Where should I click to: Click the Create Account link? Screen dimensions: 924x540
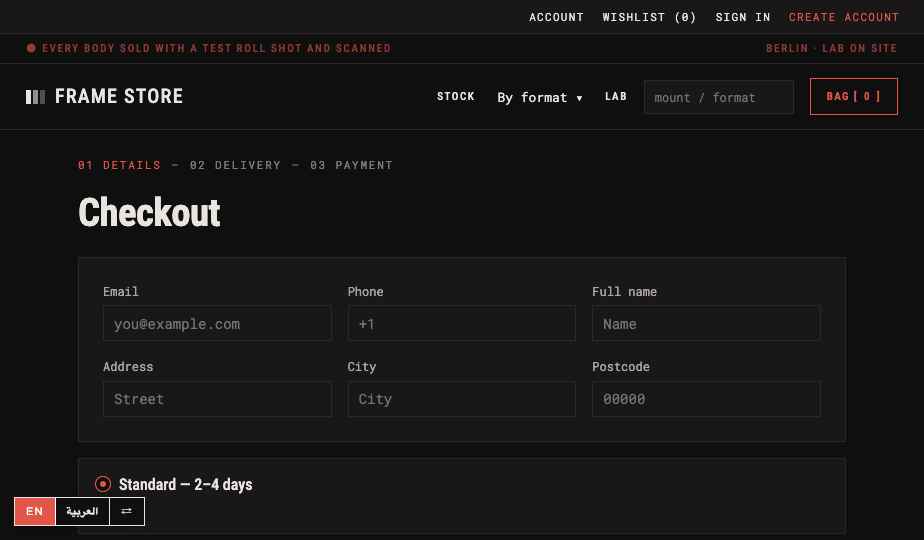844,17
